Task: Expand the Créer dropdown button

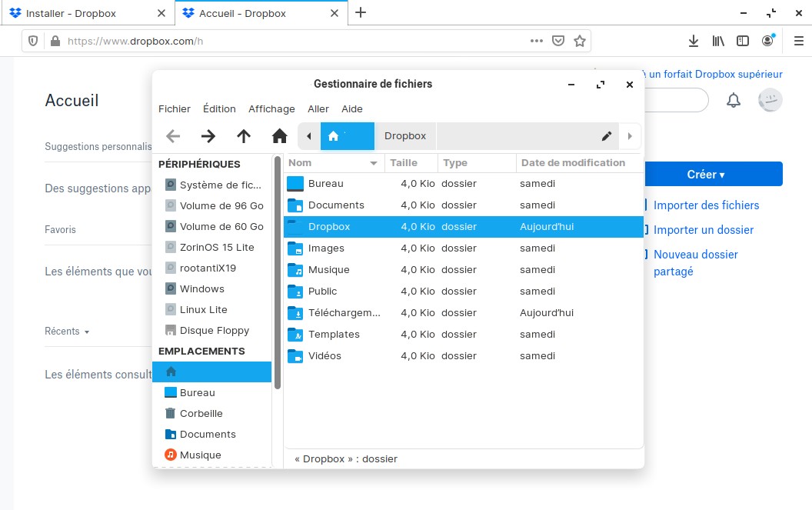Action: pyautogui.click(x=705, y=175)
